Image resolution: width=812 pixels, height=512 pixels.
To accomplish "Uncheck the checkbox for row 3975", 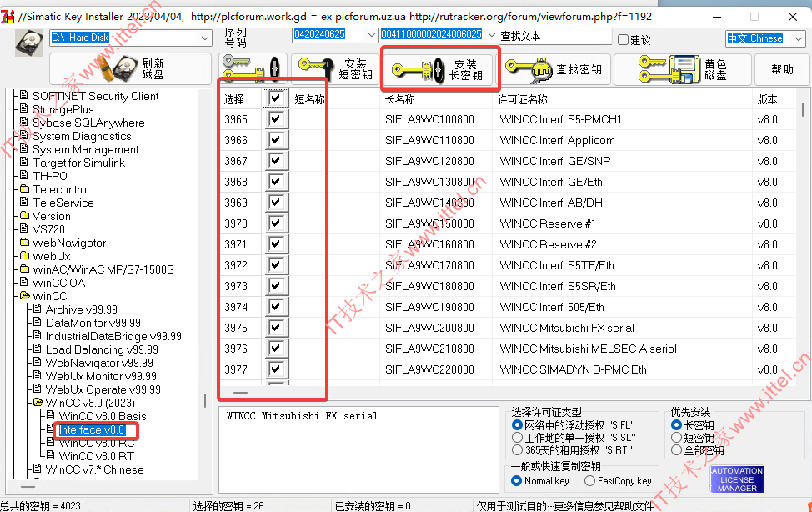I will tap(275, 328).
